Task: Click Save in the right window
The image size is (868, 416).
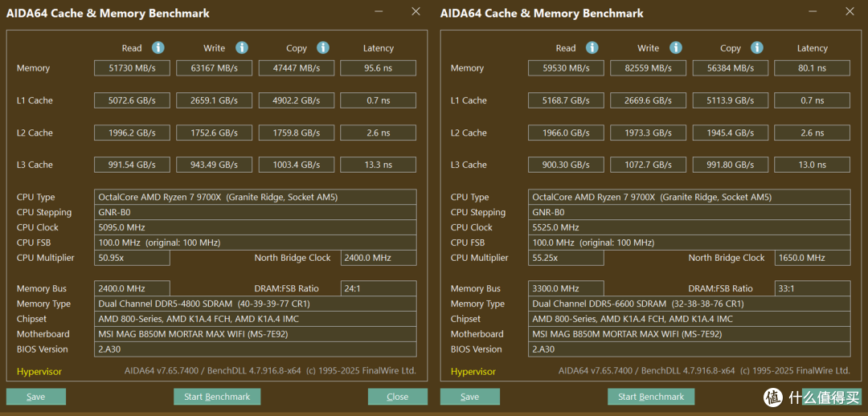Action: click(470, 397)
